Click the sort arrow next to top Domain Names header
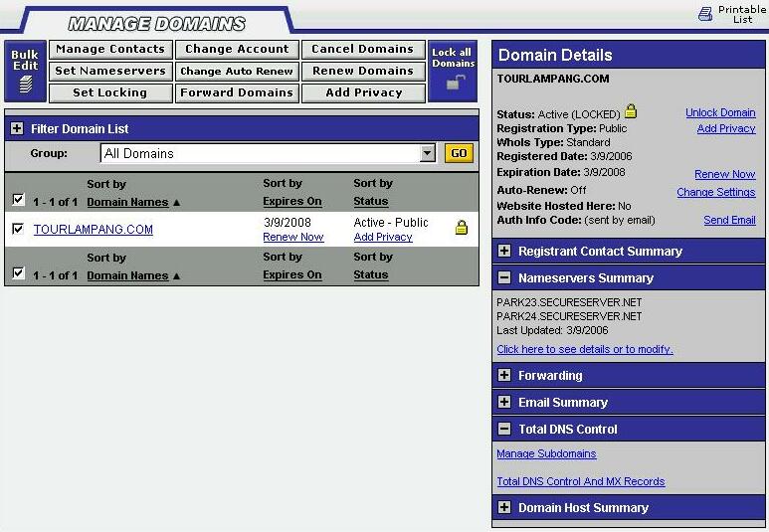This screenshot has height=532, width=769. pyautogui.click(x=176, y=203)
